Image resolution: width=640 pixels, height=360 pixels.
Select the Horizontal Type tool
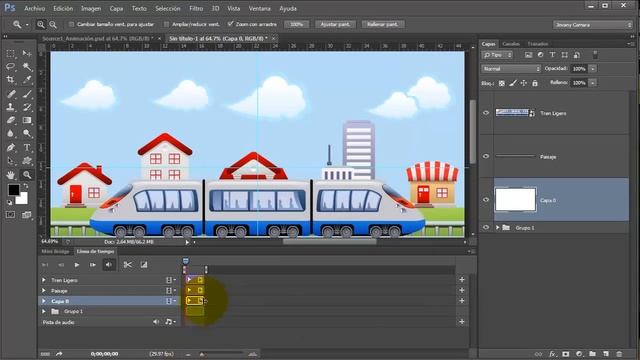[x=27, y=148]
